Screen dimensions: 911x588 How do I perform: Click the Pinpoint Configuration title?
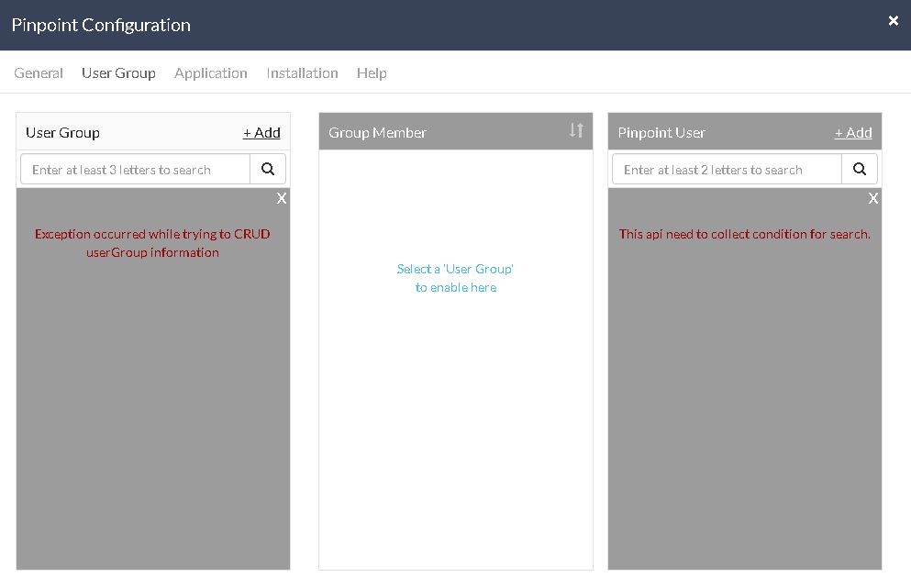[101, 25]
